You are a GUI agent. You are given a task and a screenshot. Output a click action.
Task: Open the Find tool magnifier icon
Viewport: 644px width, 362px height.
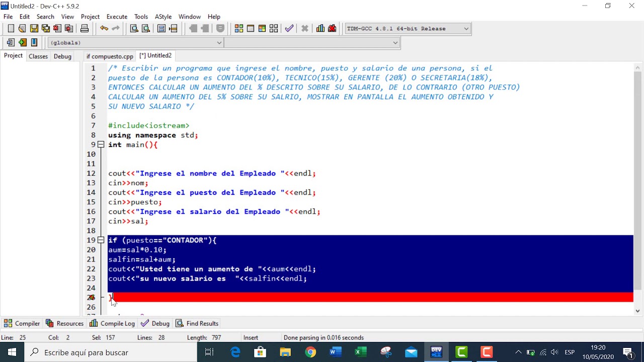[x=134, y=29]
